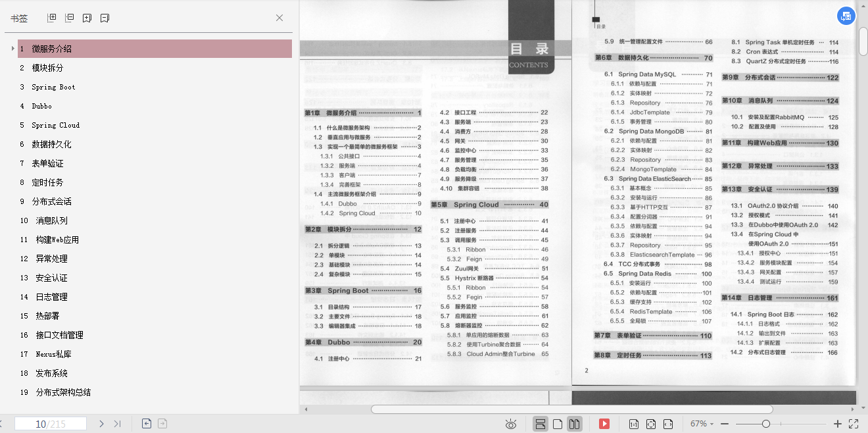Image resolution: width=868 pixels, height=433 pixels.
Task: Zoom in with plus button
Action: 837,424
